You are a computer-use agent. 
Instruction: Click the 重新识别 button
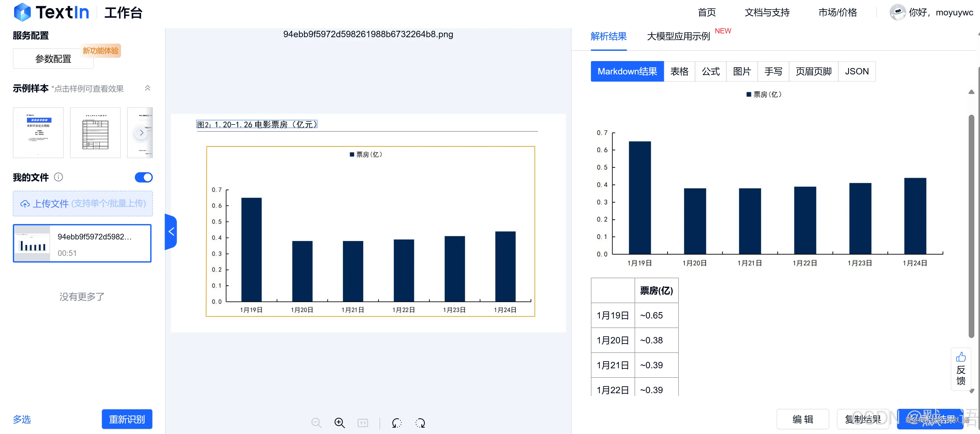(127, 419)
